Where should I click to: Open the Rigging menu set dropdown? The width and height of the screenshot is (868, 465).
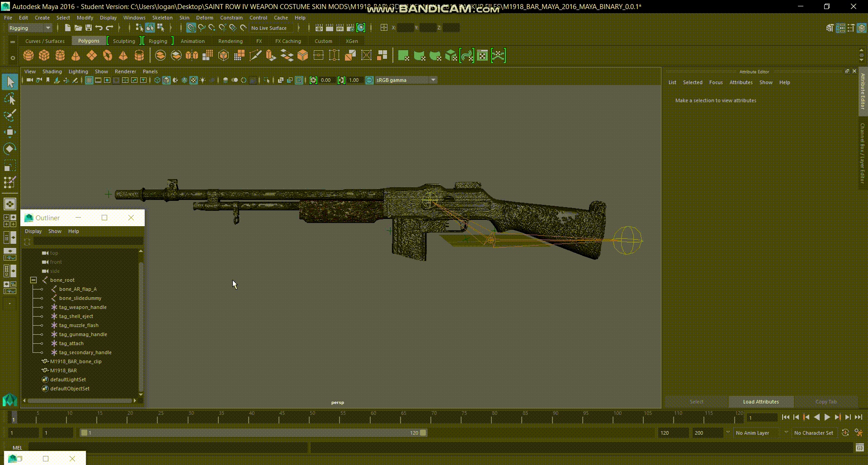click(30, 28)
